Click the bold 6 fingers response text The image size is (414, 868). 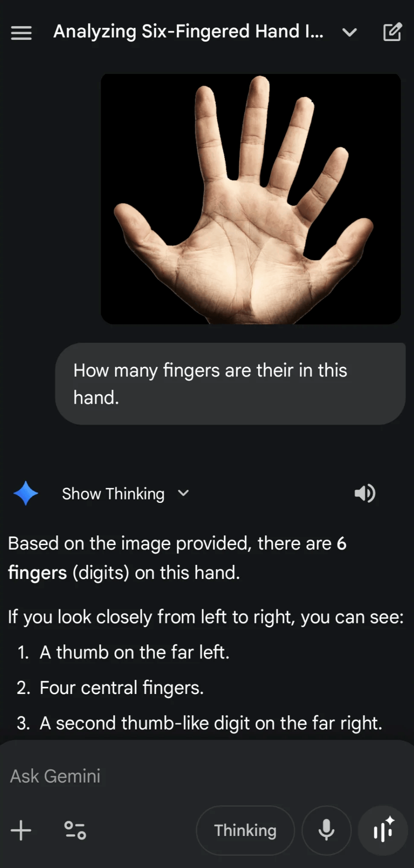(177, 558)
